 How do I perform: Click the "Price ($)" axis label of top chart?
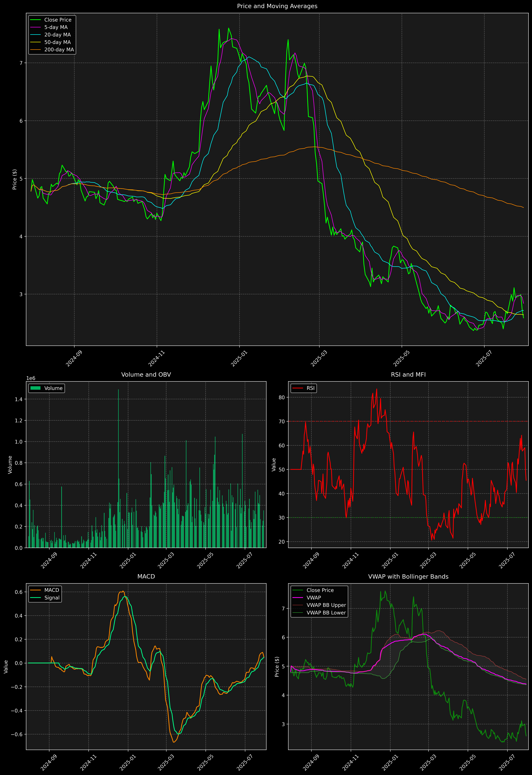click(x=15, y=179)
